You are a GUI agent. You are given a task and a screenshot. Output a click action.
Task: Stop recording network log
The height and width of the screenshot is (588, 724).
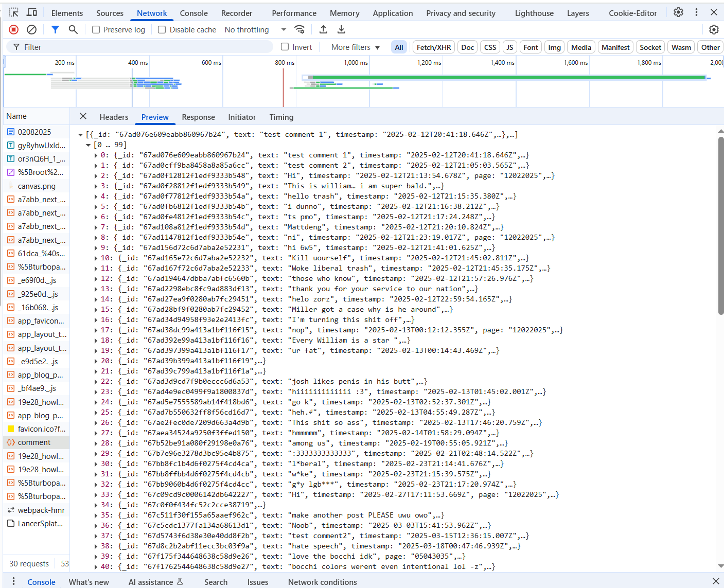pyautogui.click(x=14, y=30)
